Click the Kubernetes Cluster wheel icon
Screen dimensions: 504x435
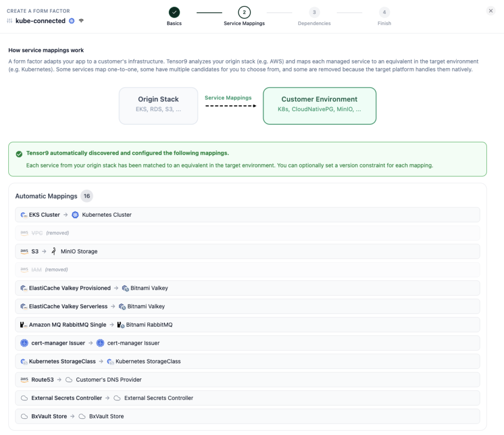[x=75, y=215]
